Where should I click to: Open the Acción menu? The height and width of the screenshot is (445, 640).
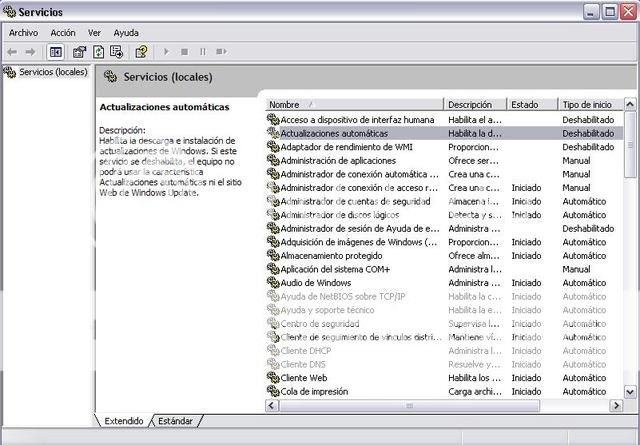coord(63,33)
